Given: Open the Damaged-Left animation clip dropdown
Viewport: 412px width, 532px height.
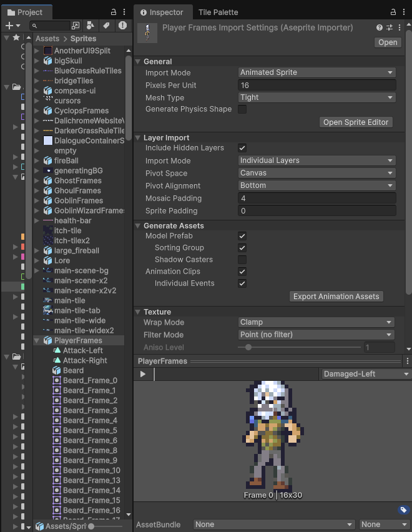Looking at the screenshot, I should tap(365, 374).
